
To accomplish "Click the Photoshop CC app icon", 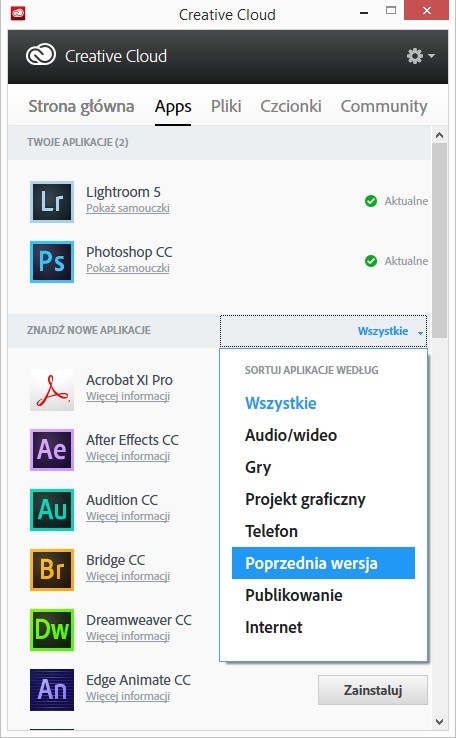I will (52, 262).
